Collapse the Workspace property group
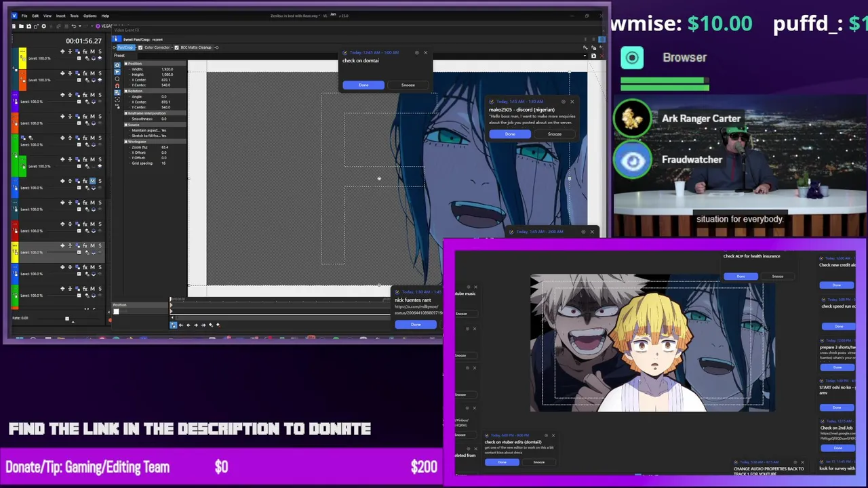Image resolution: width=868 pixels, height=488 pixels. [126, 142]
